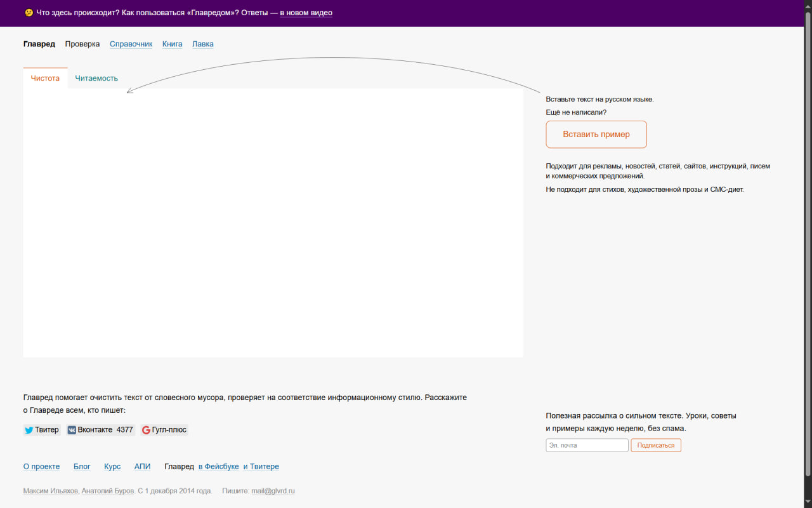Open the АПИ footer link
812x508 pixels.
pyautogui.click(x=142, y=466)
